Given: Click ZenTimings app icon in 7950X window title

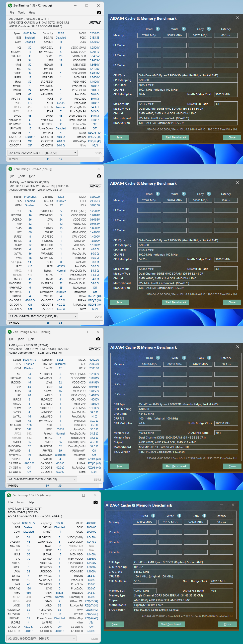Looking at the screenshot, I should (x=9, y=495).
